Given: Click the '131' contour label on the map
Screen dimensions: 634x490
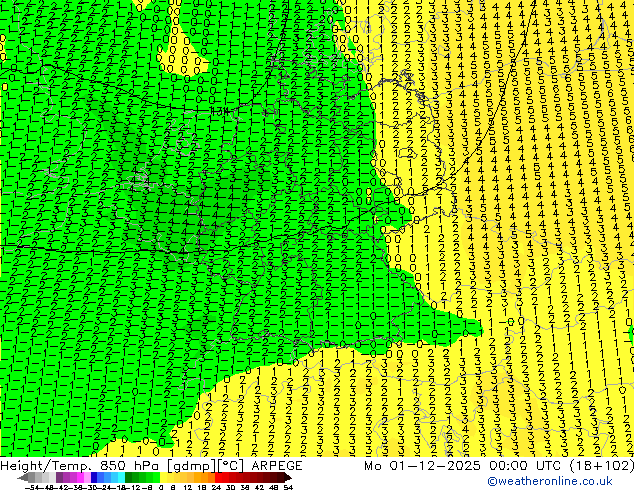Looking at the screenshot, I should point(221,111).
